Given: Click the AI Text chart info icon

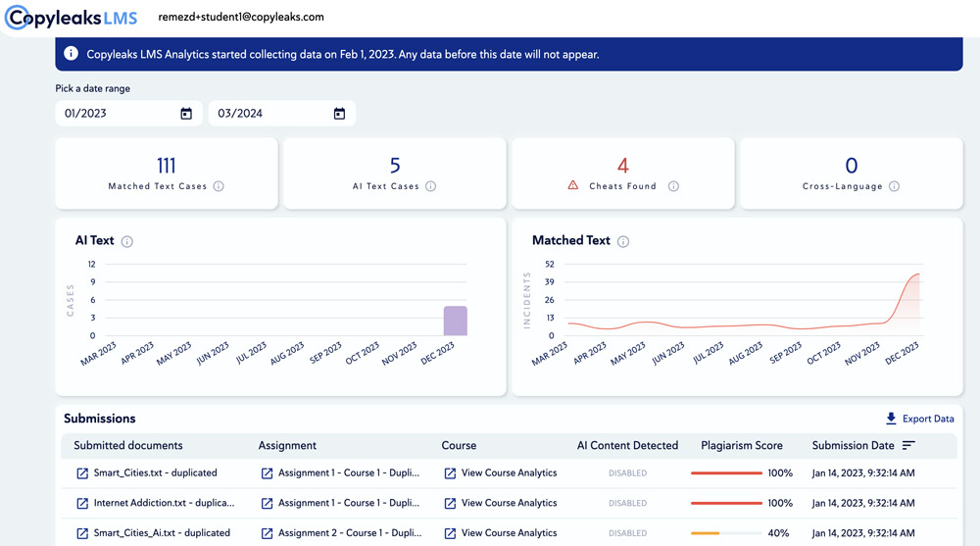Looking at the screenshot, I should [126, 241].
